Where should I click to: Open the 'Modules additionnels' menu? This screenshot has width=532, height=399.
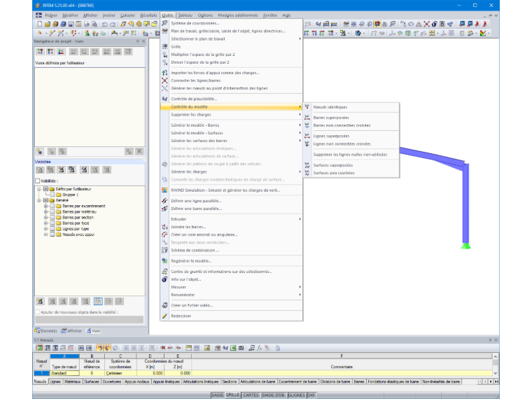tap(238, 15)
